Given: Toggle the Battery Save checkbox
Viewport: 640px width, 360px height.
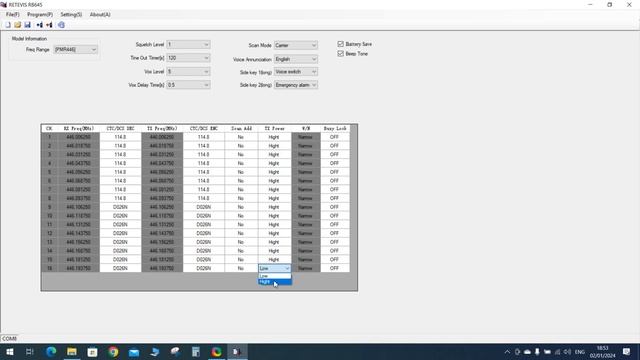Looking at the screenshot, I should click(x=340, y=44).
